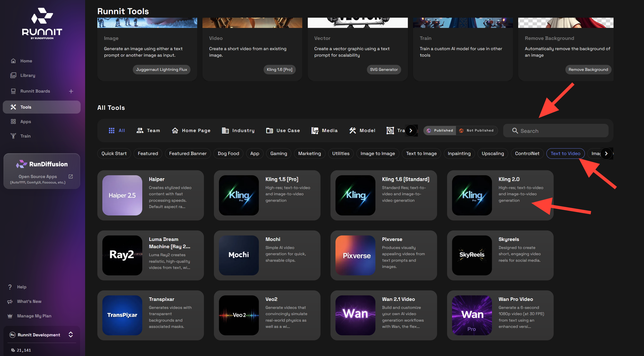Select the Image to Image filter chip
Viewport: 644px width, 356px height.
tap(378, 153)
